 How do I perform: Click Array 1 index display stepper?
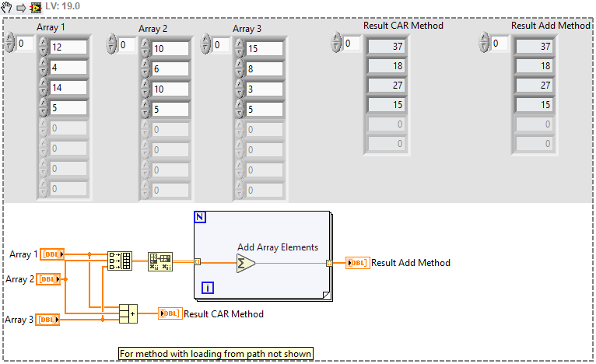[10, 43]
